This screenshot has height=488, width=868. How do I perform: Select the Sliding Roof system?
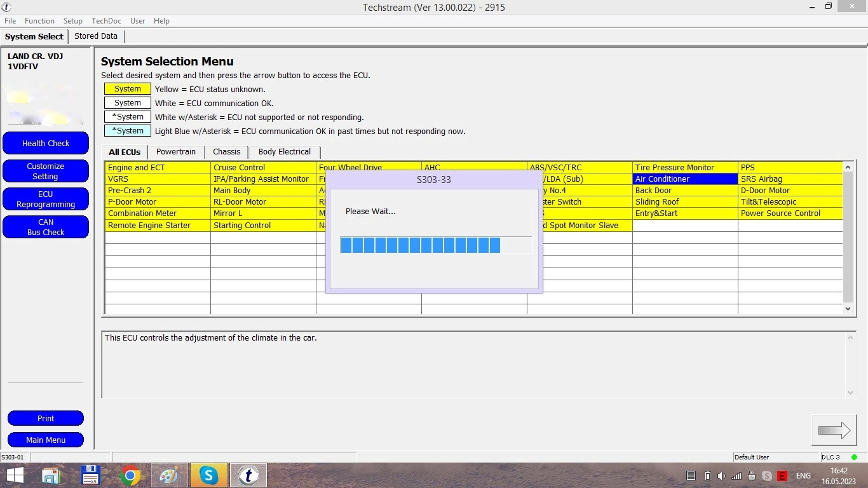coord(685,202)
